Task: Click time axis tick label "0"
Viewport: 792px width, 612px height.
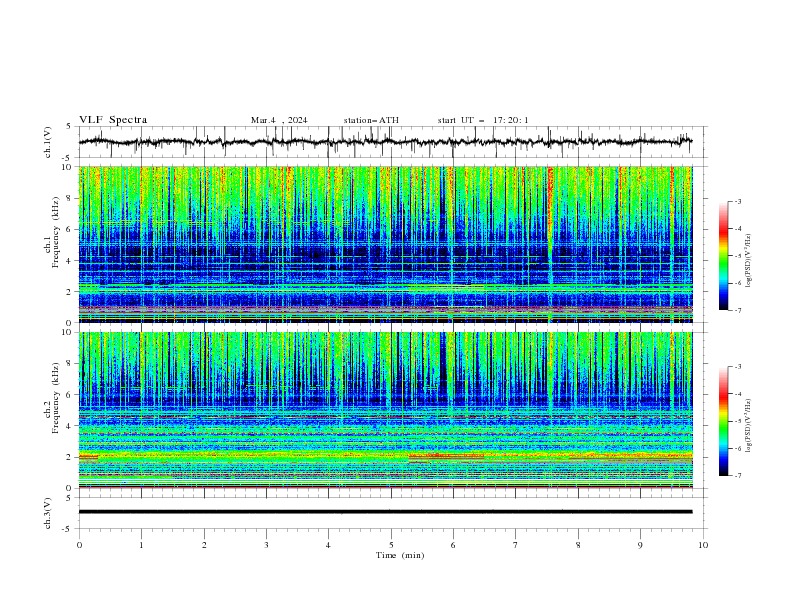Action: point(79,545)
